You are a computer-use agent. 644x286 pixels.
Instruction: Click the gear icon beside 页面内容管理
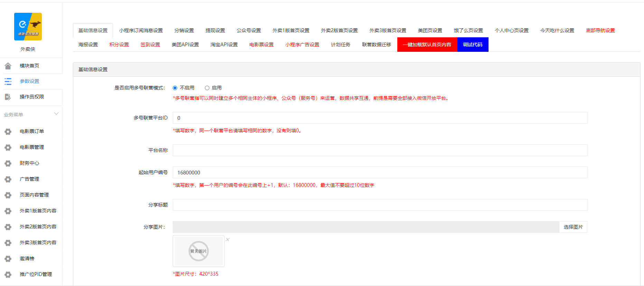(8, 195)
